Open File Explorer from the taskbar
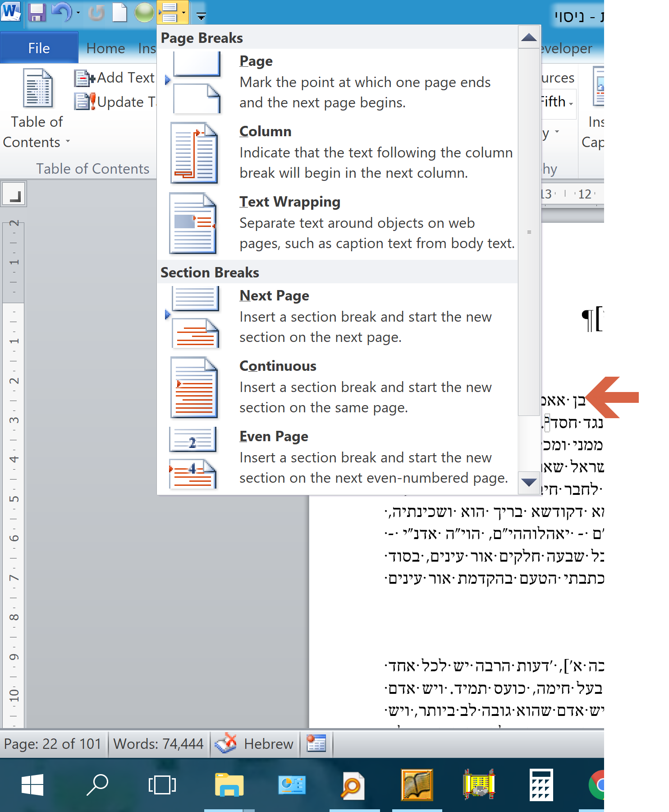This screenshot has width=669, height=812. point(229,785)
